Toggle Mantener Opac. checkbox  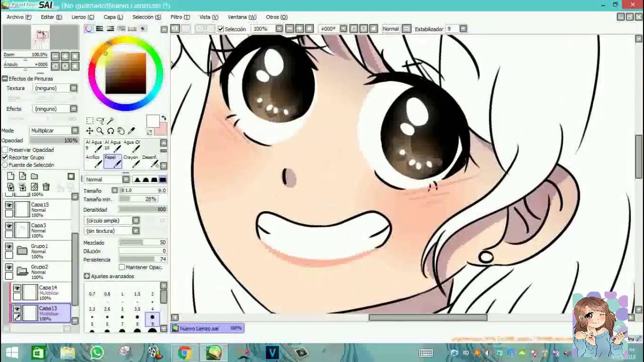[x=122, y=267]
